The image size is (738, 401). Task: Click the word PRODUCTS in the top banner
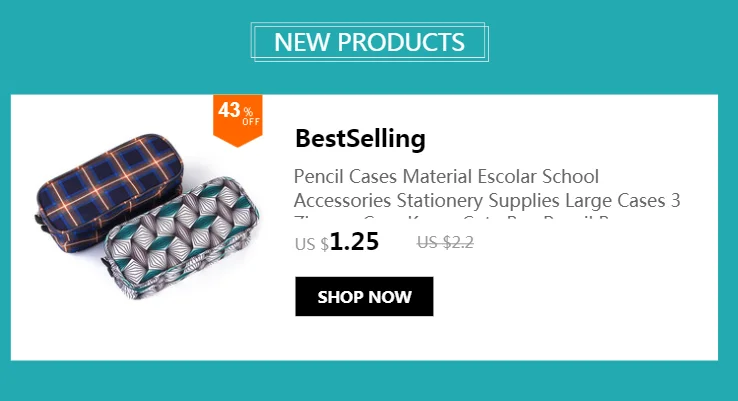click(401, 42)
